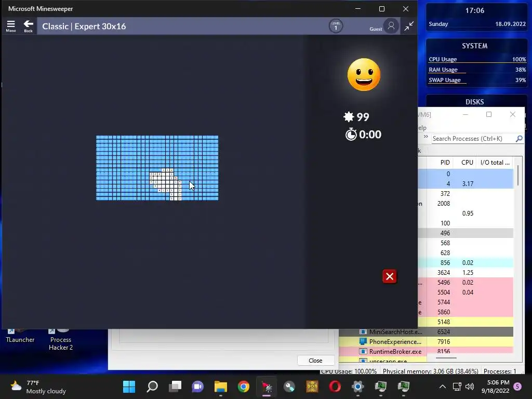Click the 17:06 clock desktop widget
Image resolution: width=532 pixels, height=399 pixels.
coord(475,10)
